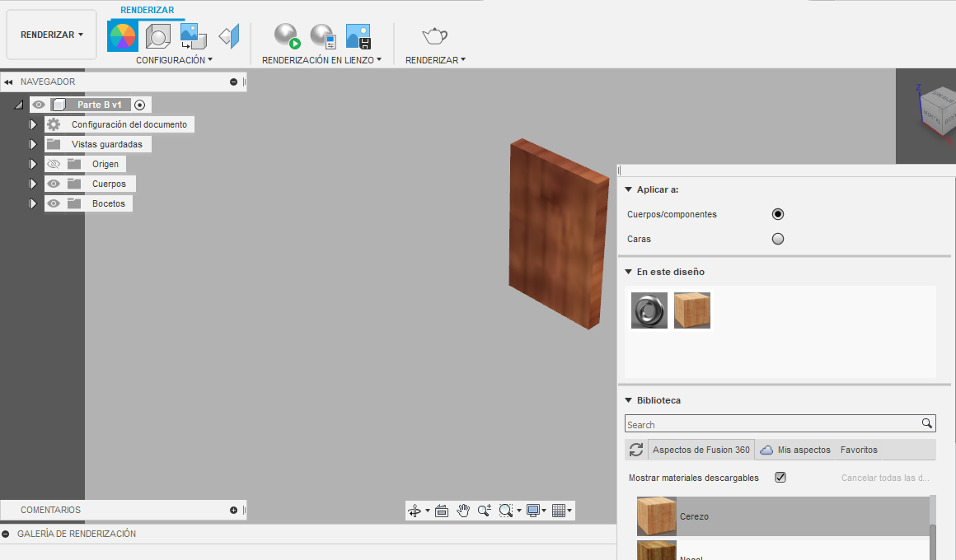Viewport: 956px width, 560px height.
Task: Expand the Bocetos tree node
Action: [x=33, y=203]
